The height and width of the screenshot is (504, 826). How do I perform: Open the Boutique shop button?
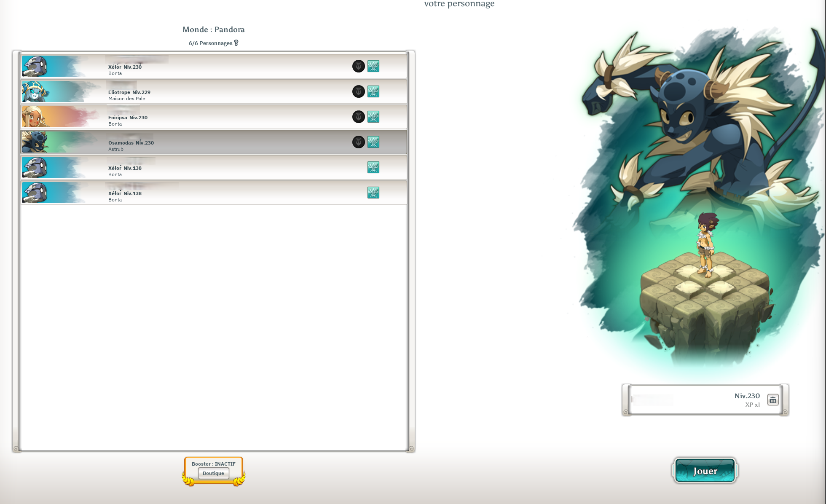point(214,473)
